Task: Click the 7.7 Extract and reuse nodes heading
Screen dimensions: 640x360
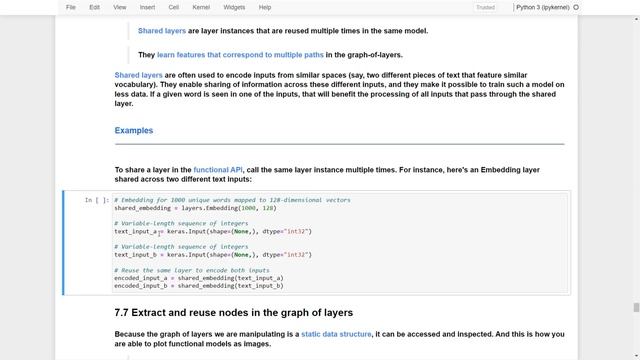Action: (233, 313)
